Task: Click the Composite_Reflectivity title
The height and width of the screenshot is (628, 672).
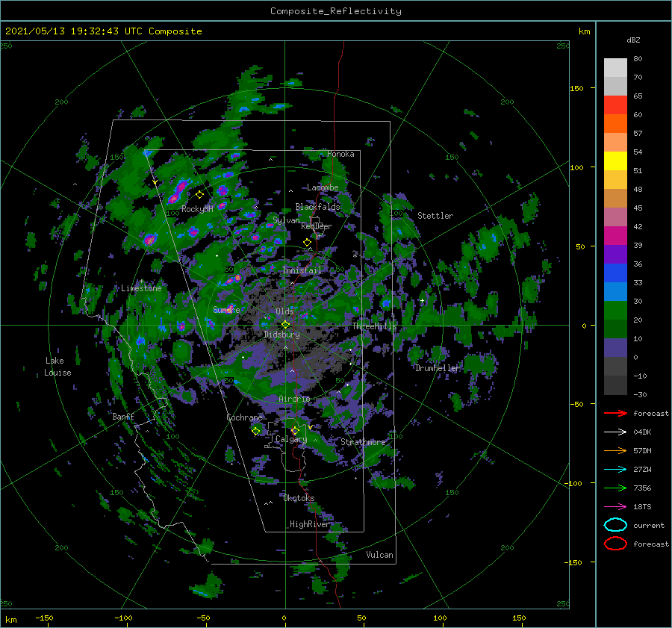Action: pos(336,11)
